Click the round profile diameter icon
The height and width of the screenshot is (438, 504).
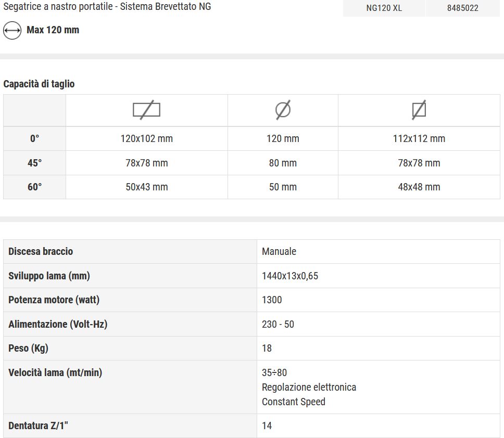[x=283, y=110]
